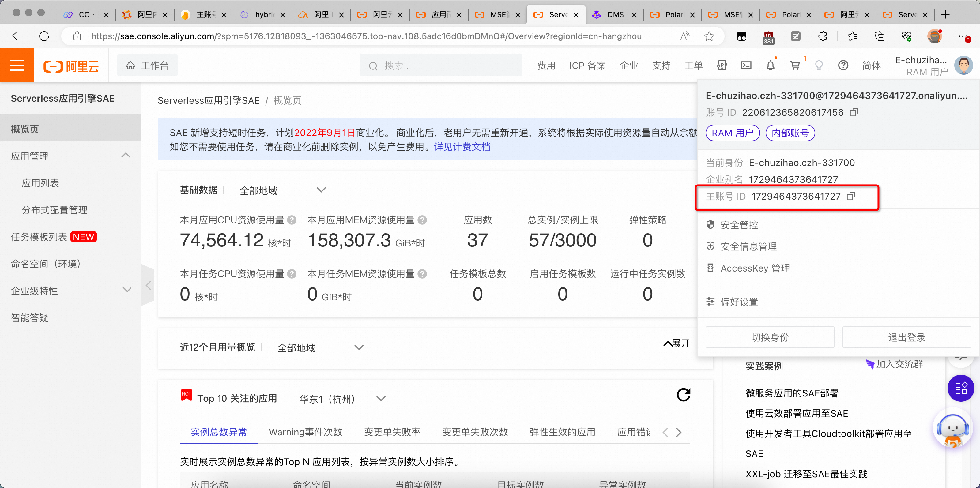Click the 切换身份 button
The width and height of the screenshot is (980, 488).
pos(770,337)
